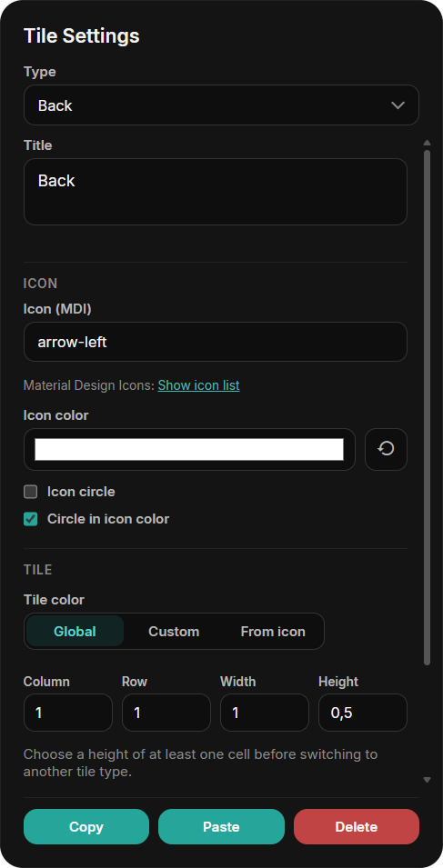The height and width of the screenshot is (868, 443).
Task: Uncheck Circle in icon color
Action: [x=30, y=519]
